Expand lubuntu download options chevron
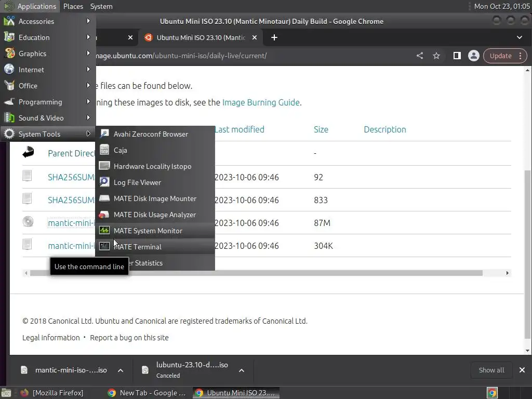532x399 pixels. pyautogui.click(x=242, y=370)
